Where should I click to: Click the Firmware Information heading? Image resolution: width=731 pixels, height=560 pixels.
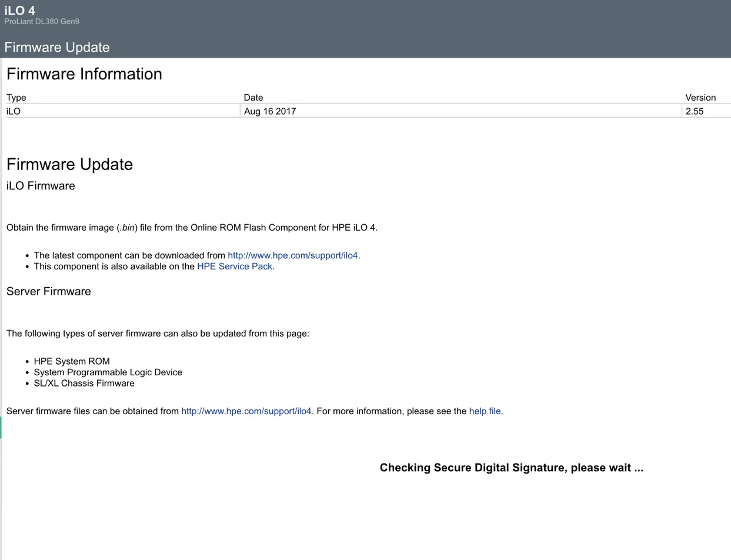84,74
